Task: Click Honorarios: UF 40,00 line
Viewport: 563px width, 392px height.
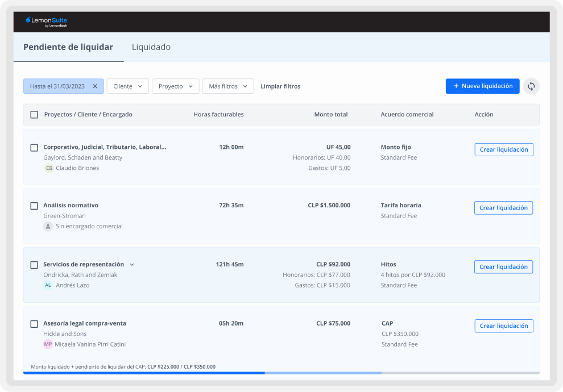Action: pyautogui.click(x=322, y=157)
